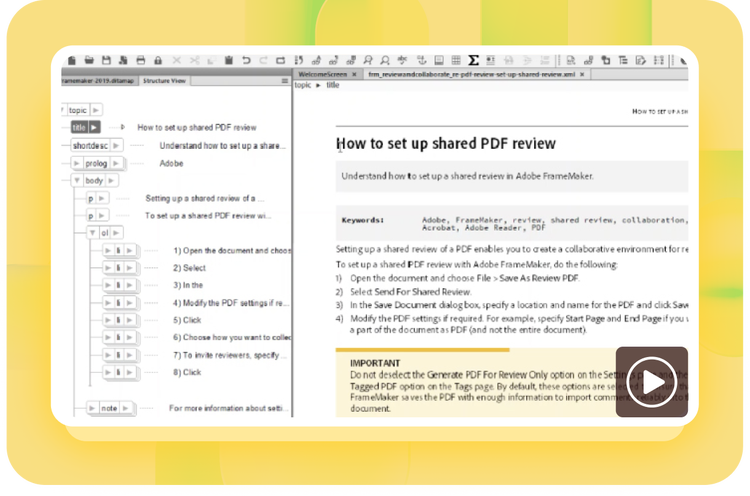Click the Keywords label in the document

click(x=363, y=220)
